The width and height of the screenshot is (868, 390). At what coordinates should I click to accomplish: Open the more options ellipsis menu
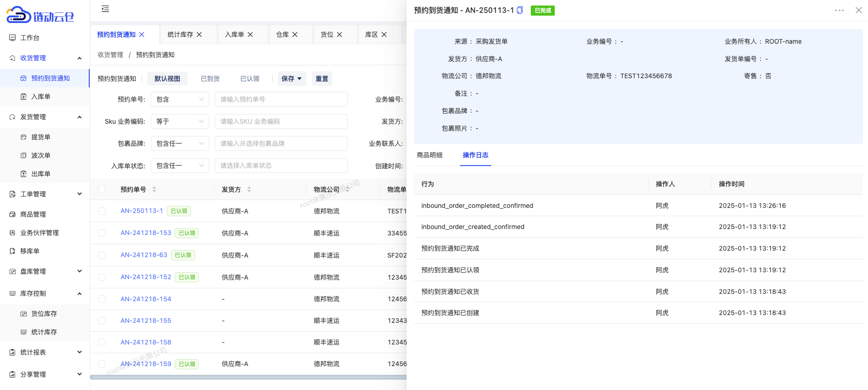tap(839, 10)
